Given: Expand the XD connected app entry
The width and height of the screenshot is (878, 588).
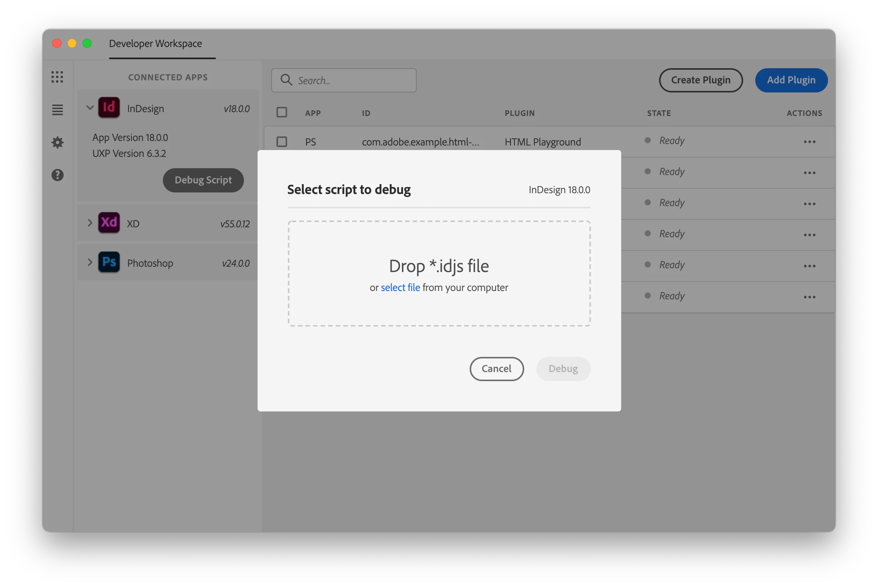Looking at the screenshot, I should pyautogui.click(x=90, y=223).
